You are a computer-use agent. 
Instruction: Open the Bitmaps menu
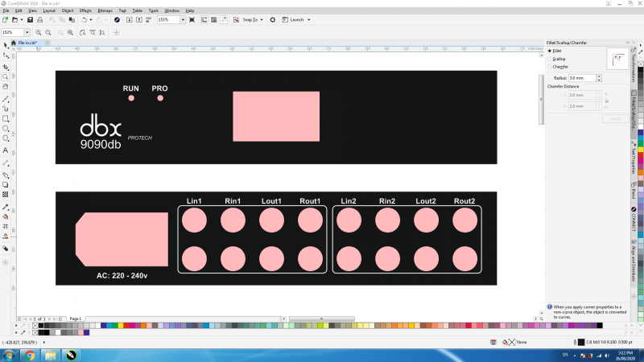105,10
